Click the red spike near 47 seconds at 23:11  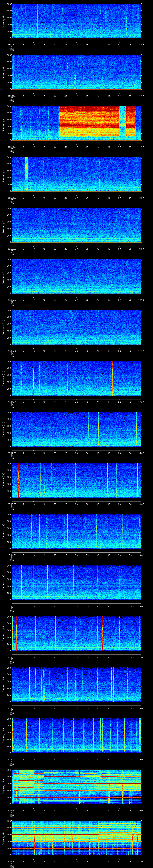112,378
